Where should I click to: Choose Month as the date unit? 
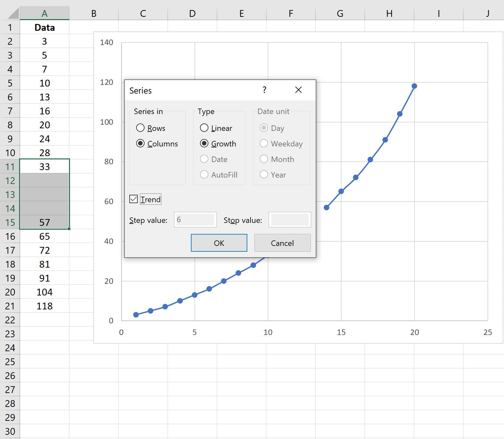[264, 159]
